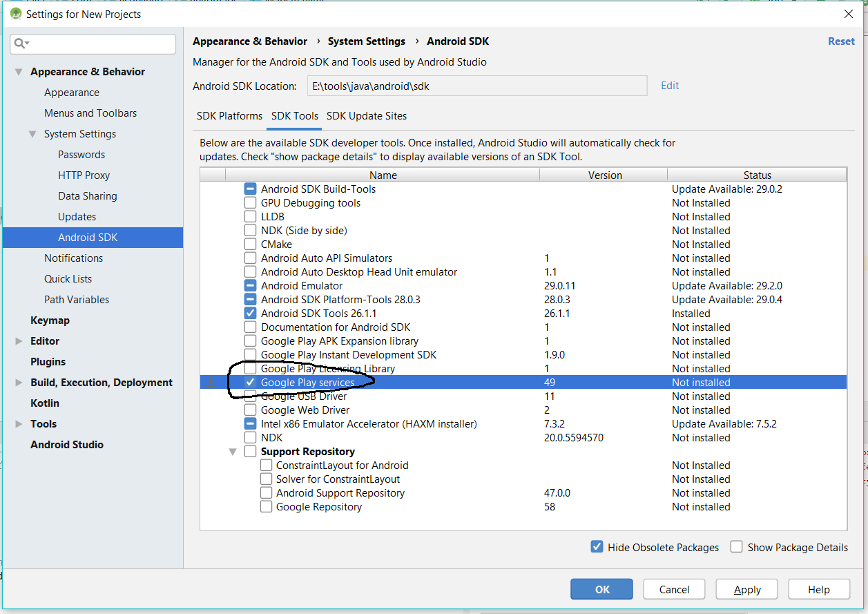The height and width of the screenshot is (614, 868).
Task: Open Notifications settings
Action: coord(74,258)
